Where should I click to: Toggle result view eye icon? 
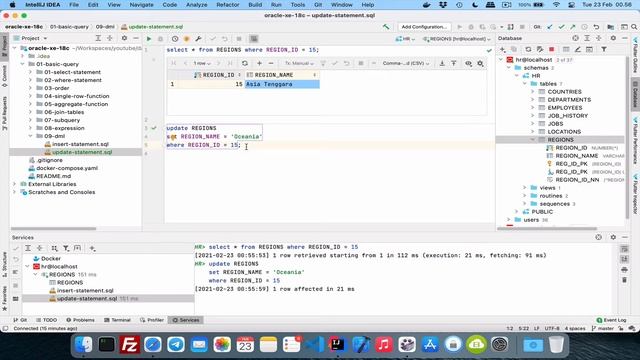(469, 63)
